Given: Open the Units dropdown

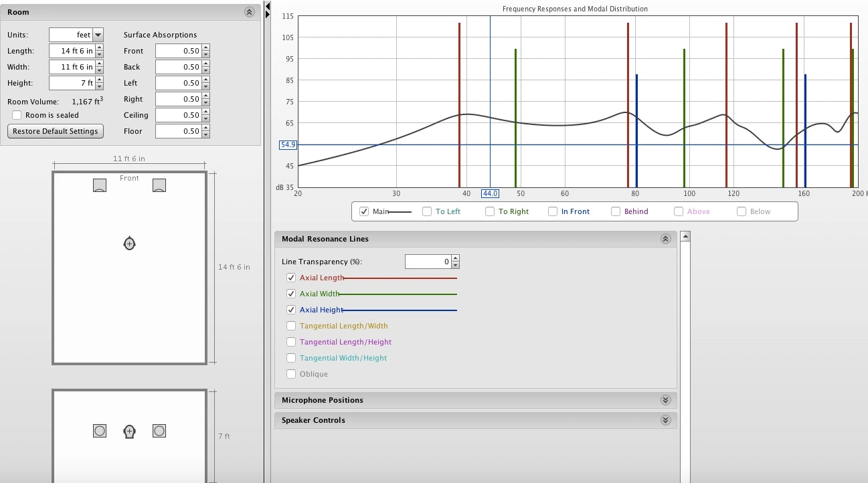Looking at the screenshot, I should click(98, 35).
